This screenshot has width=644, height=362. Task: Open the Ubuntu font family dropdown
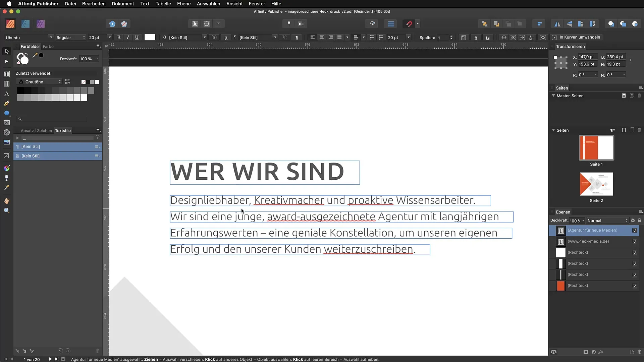29,38
